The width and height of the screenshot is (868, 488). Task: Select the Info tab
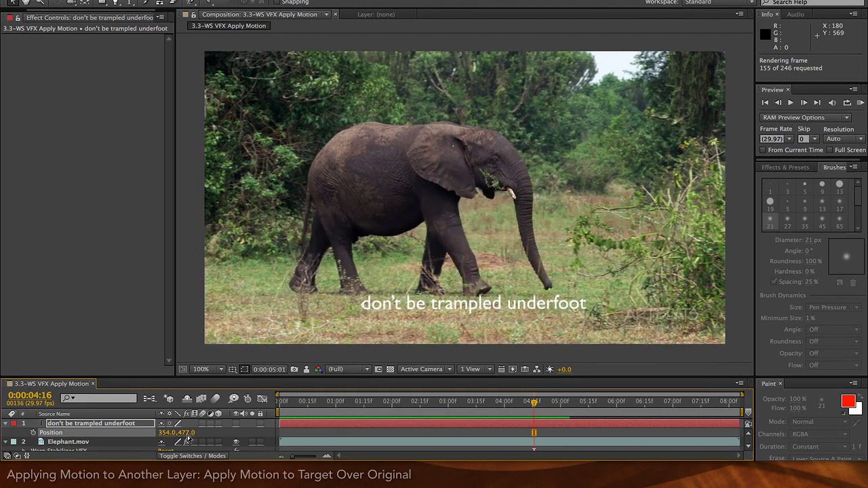[x=766, y=14]
